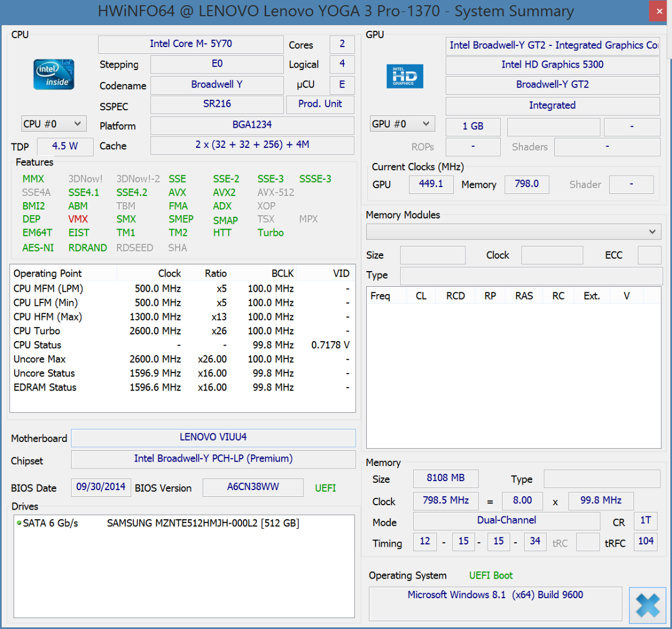Screen dimensions: 672x629
Task: Open the GPU #0 selector dropdown
Action: coord(402,124)
